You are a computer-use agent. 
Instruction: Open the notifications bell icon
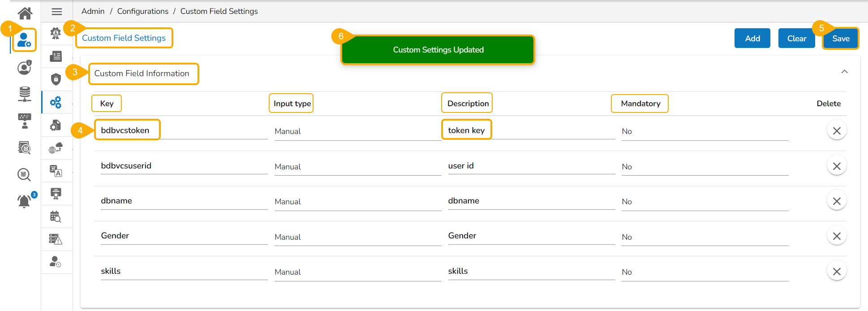[25, 201]
